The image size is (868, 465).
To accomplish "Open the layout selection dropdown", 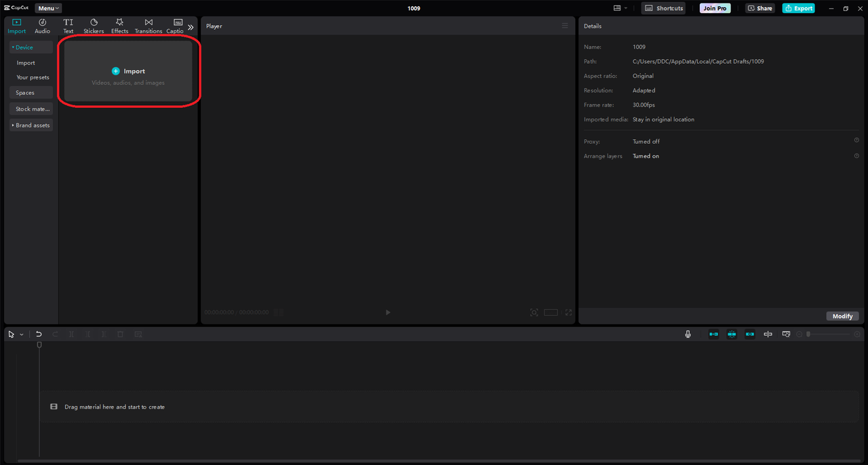I will point(620,8).
